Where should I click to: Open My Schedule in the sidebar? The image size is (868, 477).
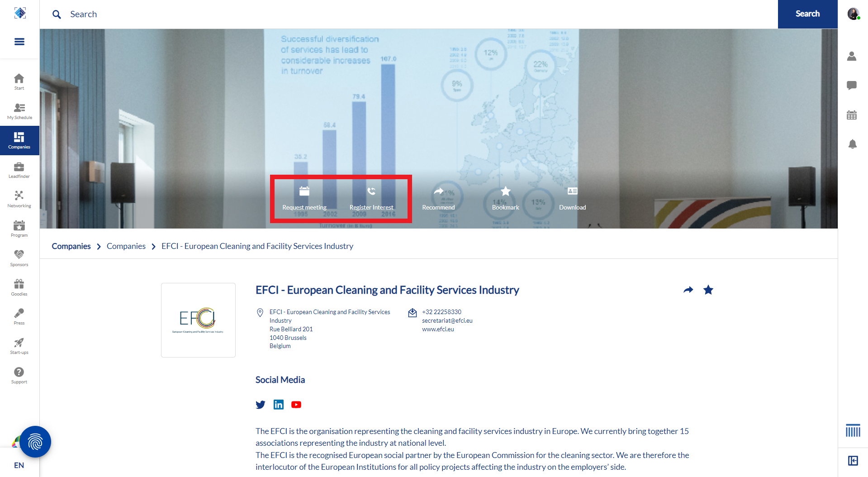coord(19,111)
